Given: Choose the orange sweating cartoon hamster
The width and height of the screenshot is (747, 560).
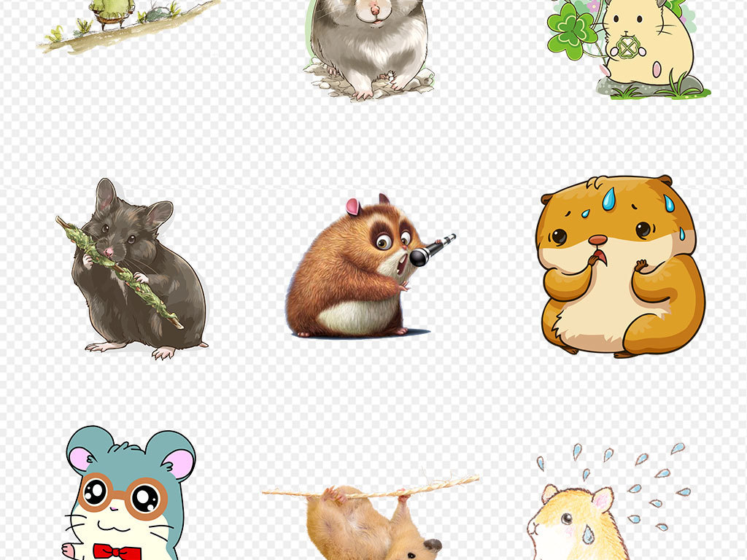Looking at the screenshot, I should pos(620,267).
